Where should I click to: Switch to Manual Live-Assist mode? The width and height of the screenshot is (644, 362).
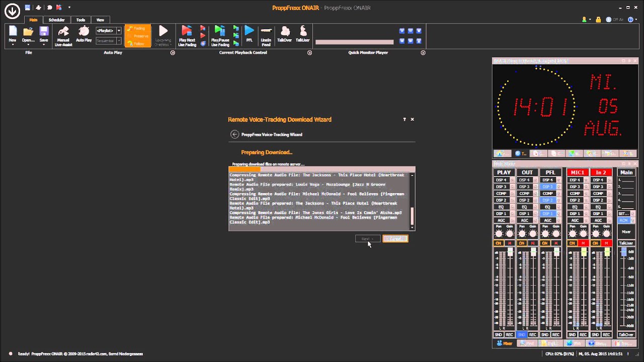(x=63, y=35)
